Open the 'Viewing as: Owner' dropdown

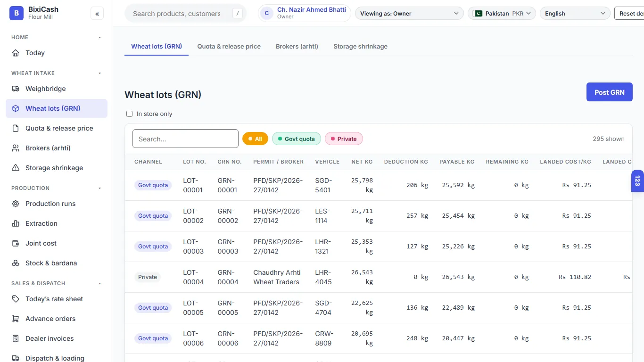(409, 13)
